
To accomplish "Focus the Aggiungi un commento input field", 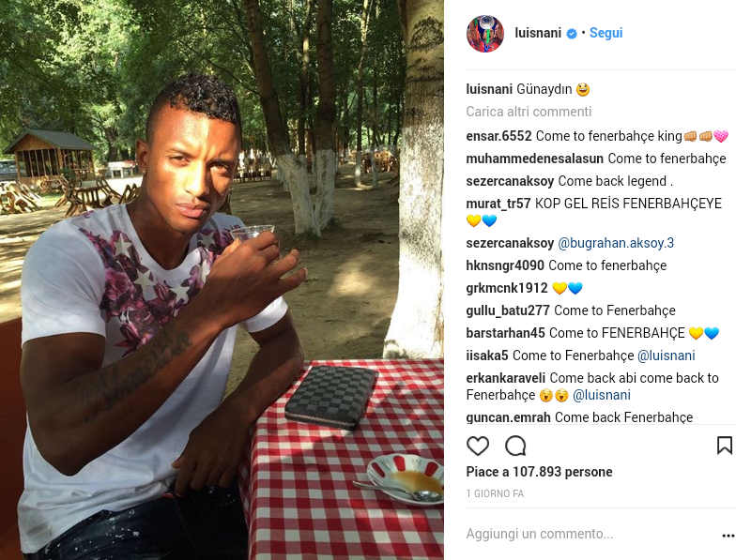I will [x=590, y=534].
